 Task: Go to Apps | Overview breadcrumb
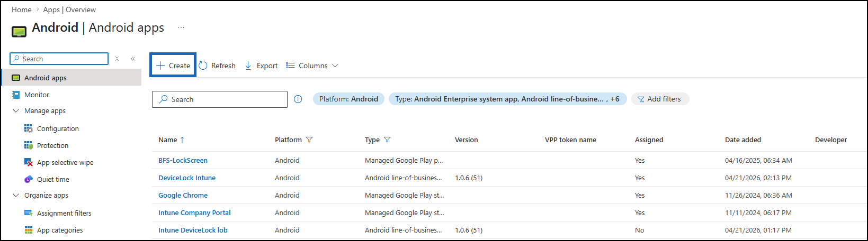tap(69, 10)
